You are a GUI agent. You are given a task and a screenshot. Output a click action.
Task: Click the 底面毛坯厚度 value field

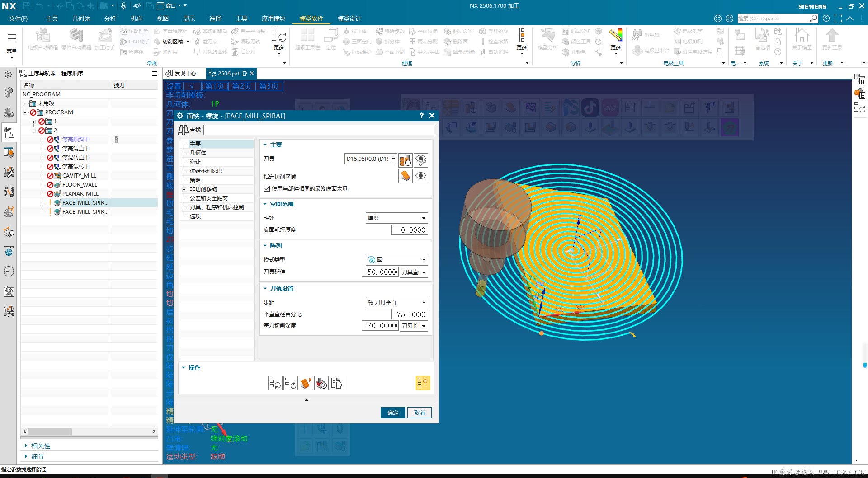(x=410, y=230)
